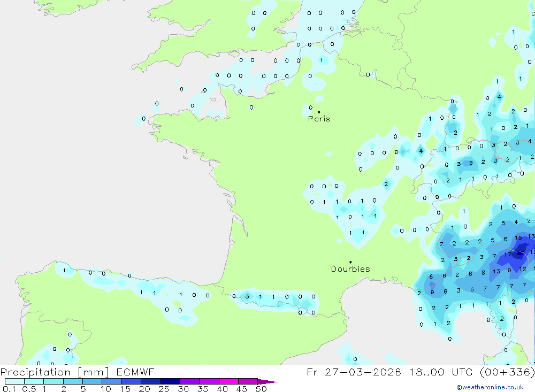Open the weatheronline.co.uk copyright link
This screenshot has height=392, width=535.
click(490, 387)
